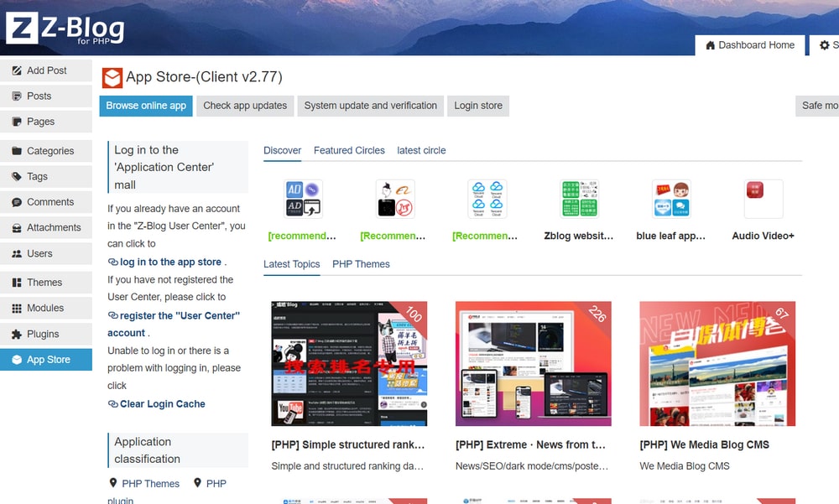Click the Users people icon
This screenshot has height=504, width=839.
[x=17, y=253]
